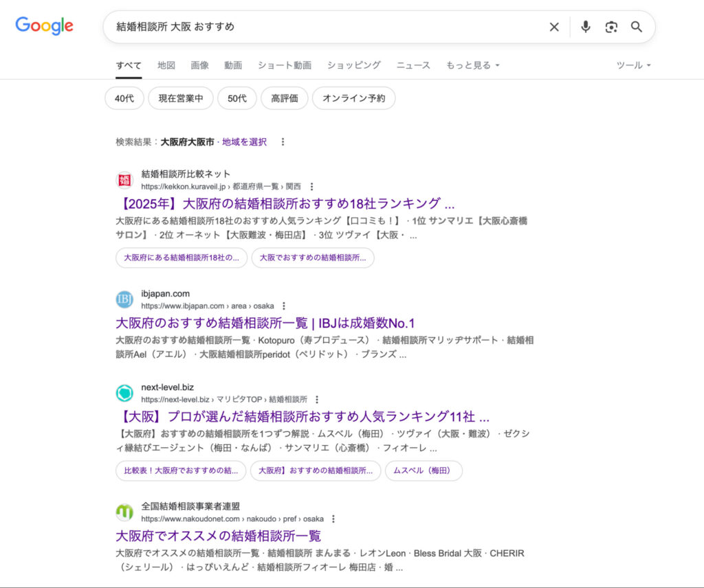
Task: Open Google Lens image search icon
Action: 611,27
